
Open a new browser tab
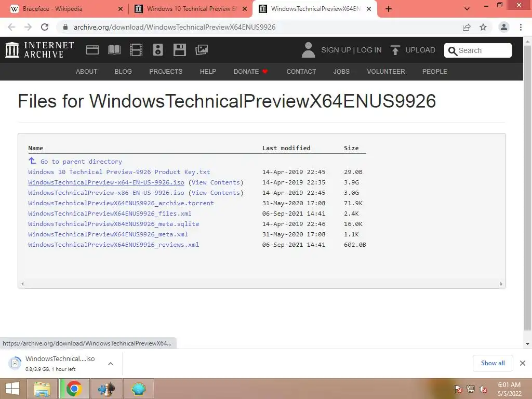(x=389, y=9)
